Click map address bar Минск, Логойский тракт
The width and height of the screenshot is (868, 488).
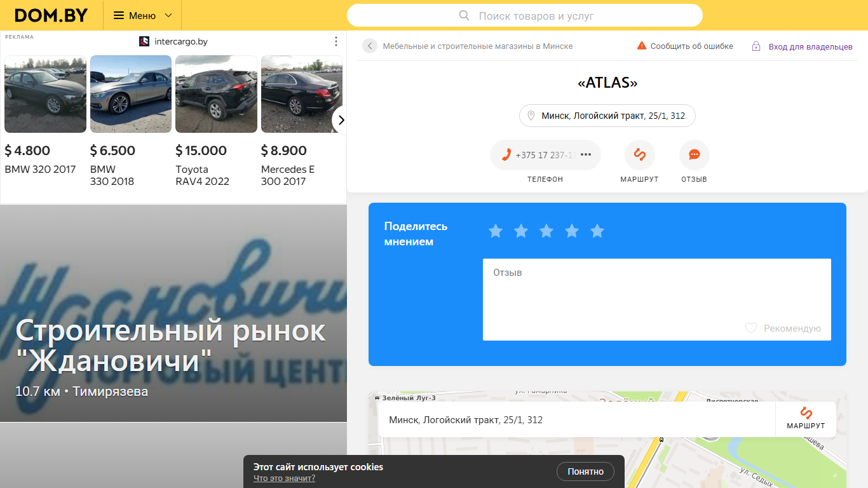pos(577,419)
